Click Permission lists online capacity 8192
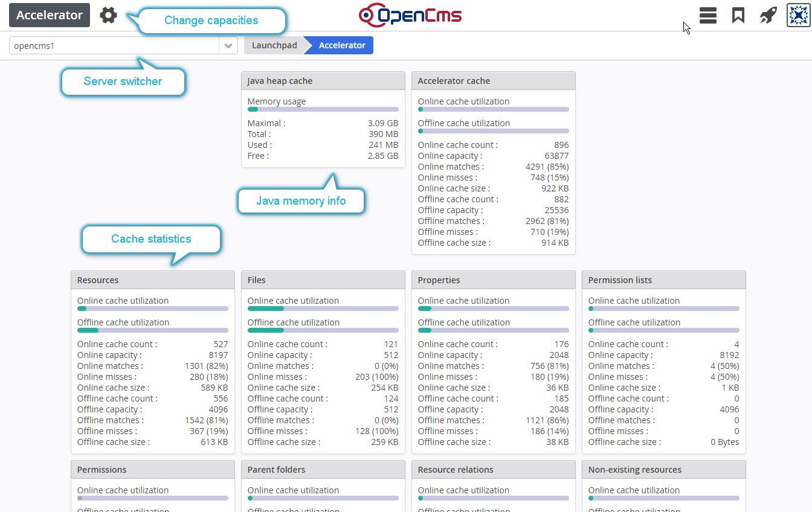This screenshot has height=512, width=812. (x=729, y=355)
